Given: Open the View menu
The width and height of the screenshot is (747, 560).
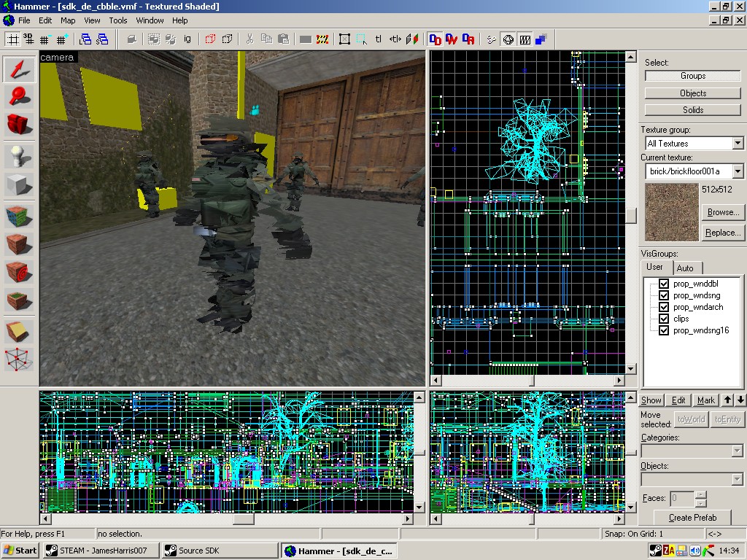Looking at the screenshot, I should [92, 20].
